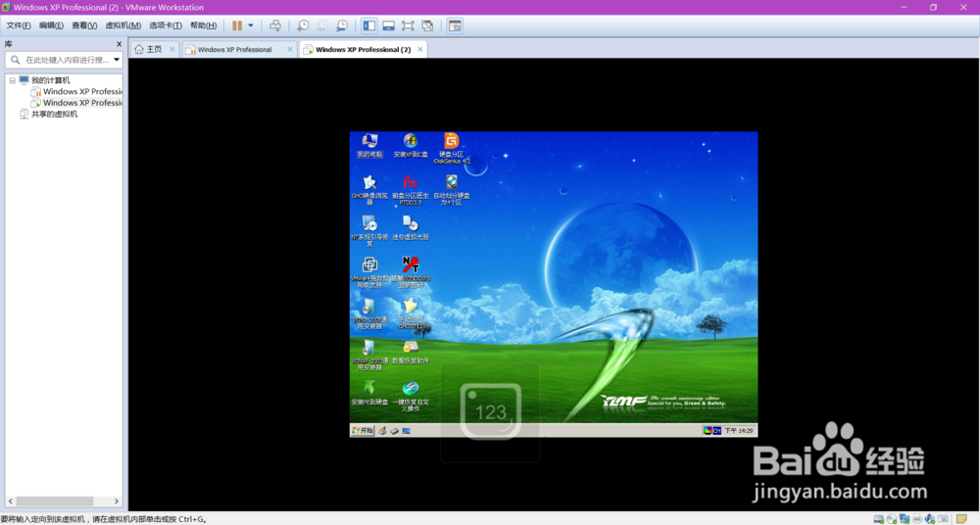The height and width of the screenshot is (525, 980).
Task: Click the library scrollbar right arrow
Action: coord(117,501)
